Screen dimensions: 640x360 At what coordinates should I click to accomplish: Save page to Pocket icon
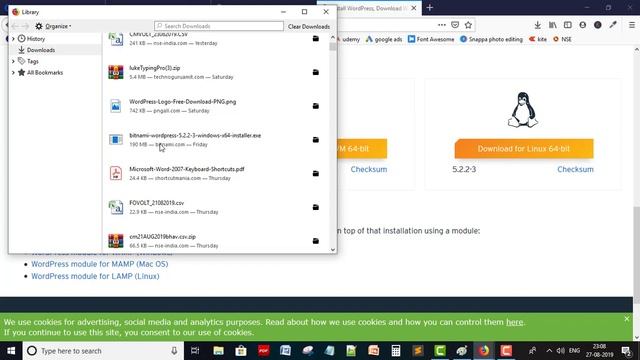(x=455, y=25)
